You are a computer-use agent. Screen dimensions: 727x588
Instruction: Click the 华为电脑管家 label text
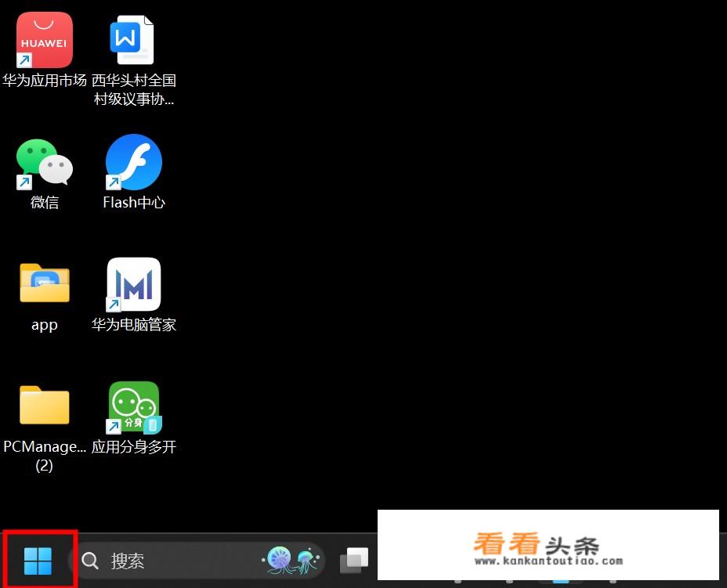[133, 324]
